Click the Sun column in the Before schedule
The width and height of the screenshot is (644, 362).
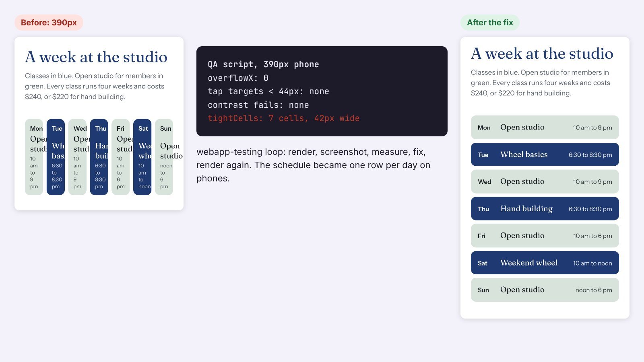(x=164, y=157)
